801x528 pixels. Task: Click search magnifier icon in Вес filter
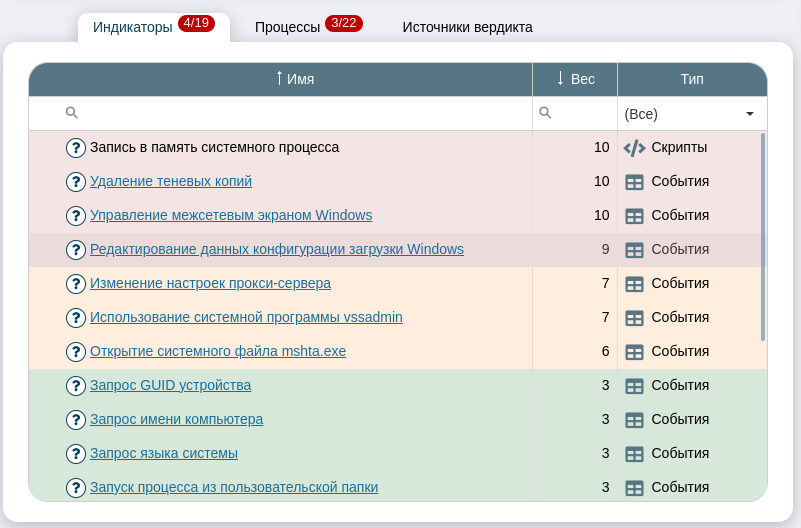point(545,113)
